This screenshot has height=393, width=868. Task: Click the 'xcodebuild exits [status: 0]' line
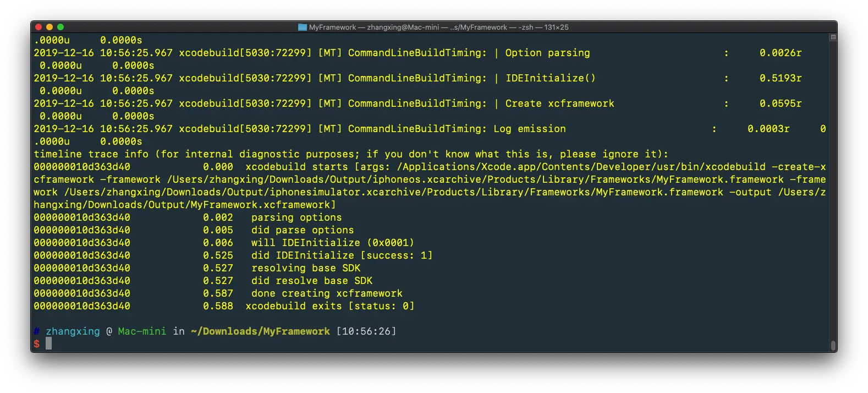[x=330, y=306]
